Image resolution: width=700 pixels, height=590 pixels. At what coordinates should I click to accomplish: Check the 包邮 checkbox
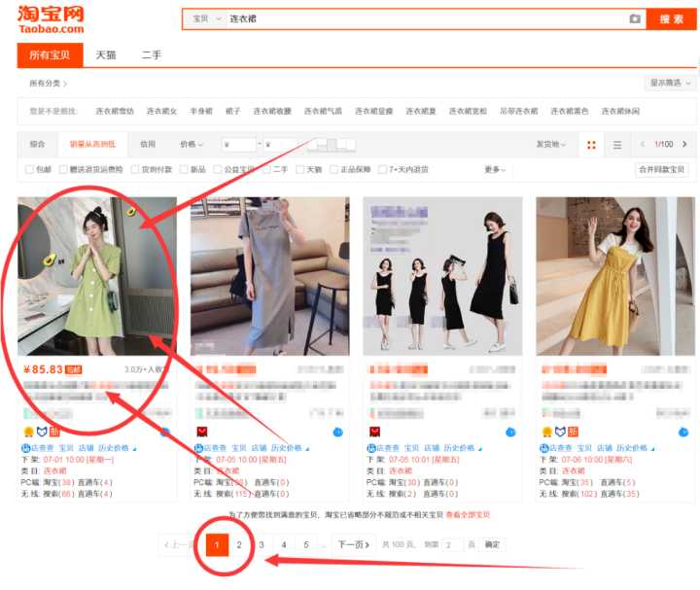coord(29,169)
